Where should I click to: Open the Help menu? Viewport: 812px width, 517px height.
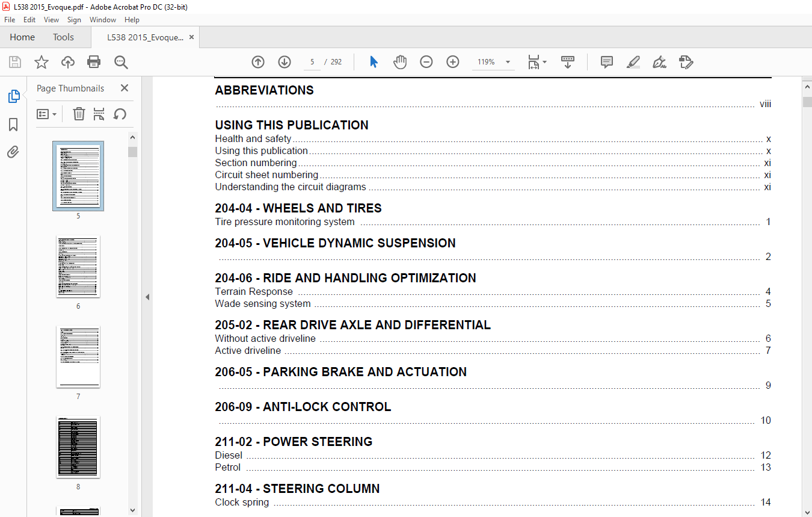click(132, 20)
